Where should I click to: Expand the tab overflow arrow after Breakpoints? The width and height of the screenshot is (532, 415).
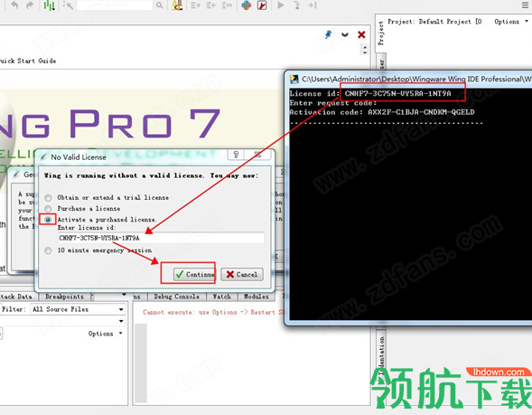124,295
